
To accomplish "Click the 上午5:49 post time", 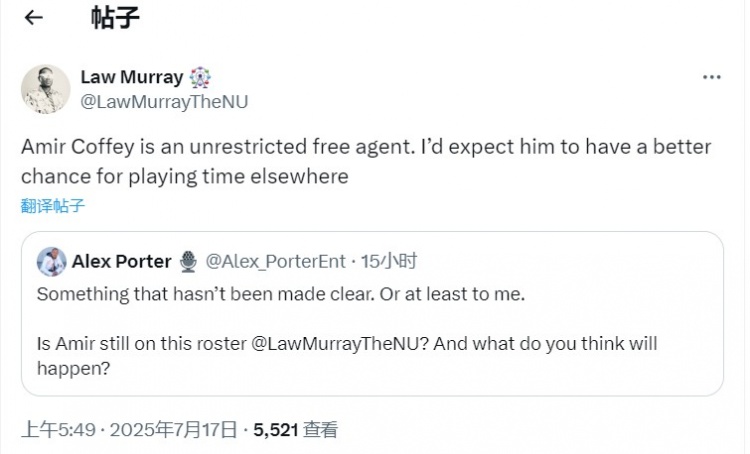I will pyautogui.click(x=58, y=430).
